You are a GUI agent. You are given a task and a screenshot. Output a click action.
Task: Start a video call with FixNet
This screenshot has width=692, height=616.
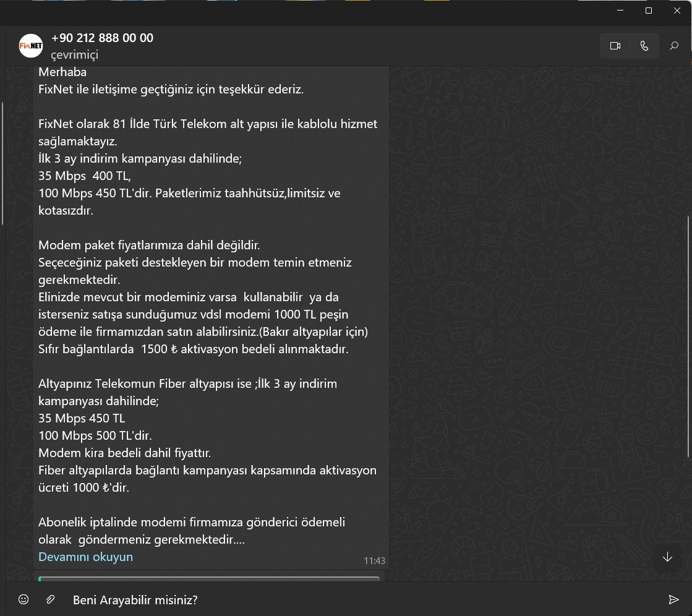[x=615, y=46]
